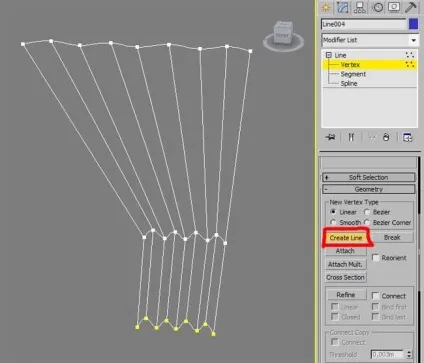Open the Motion panel tab

377,7
